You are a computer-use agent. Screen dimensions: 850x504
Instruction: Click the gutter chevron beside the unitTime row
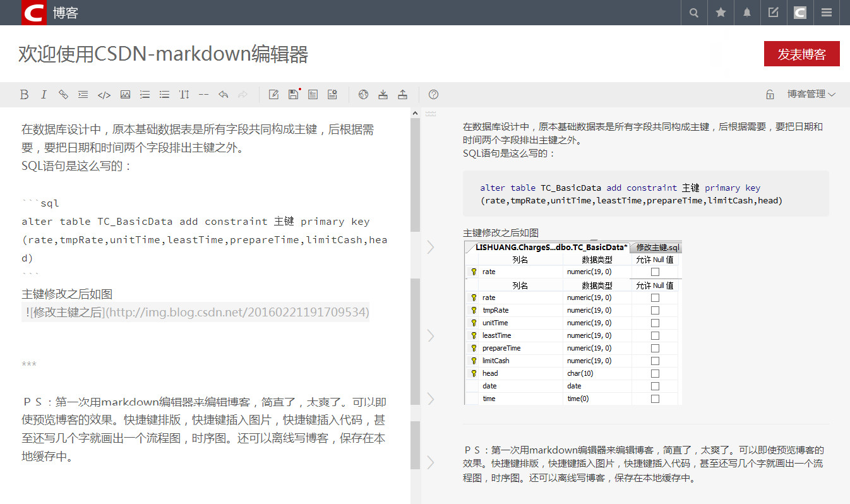click(x=431, y=335)
